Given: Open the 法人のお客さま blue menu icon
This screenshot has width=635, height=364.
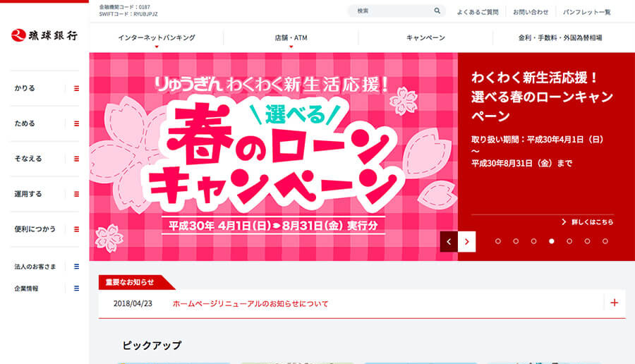Looking at the screenshot, I should (76, 267).
